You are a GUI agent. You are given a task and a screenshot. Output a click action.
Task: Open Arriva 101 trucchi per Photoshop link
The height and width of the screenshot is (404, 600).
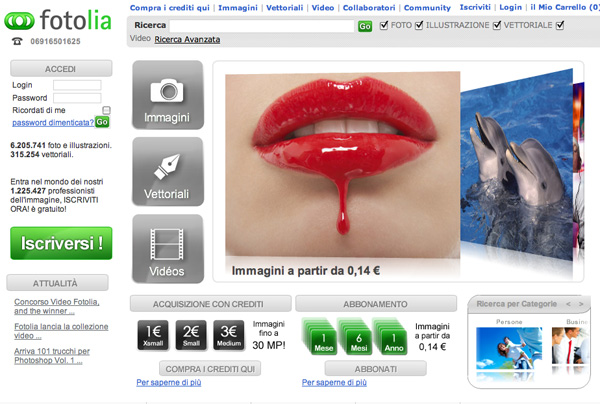click(x=52, y=355)
